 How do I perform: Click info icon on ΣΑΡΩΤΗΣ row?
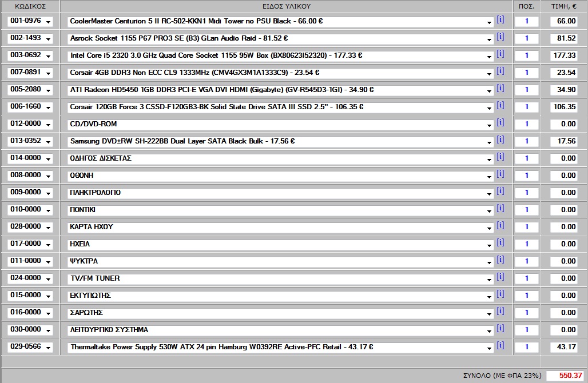(500, 312)
